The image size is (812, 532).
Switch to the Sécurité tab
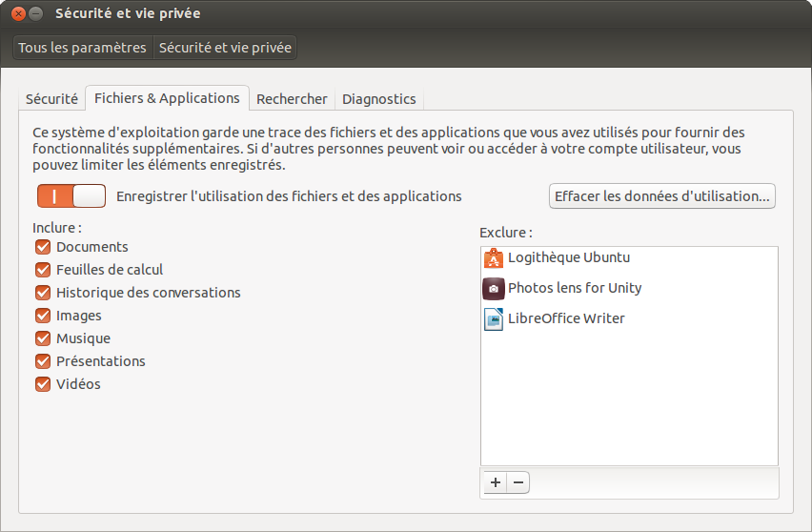(x=51, y=99)
